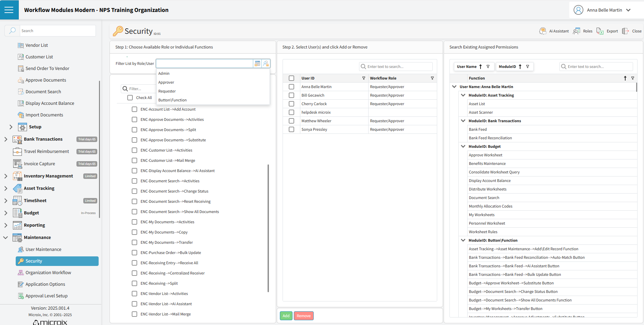Expand the Bank Transactions module in sidebar
The height and width of the screenshot is (325, 644).
pos(6,139)
